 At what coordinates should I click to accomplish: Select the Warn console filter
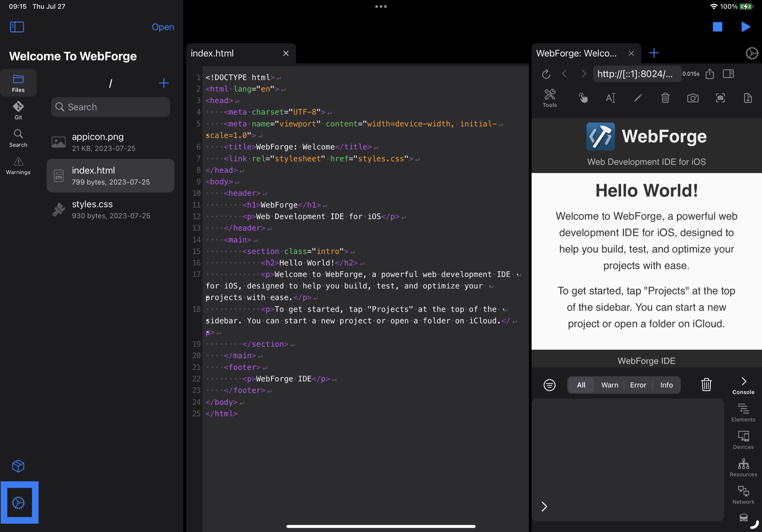[x=610, y=385]
